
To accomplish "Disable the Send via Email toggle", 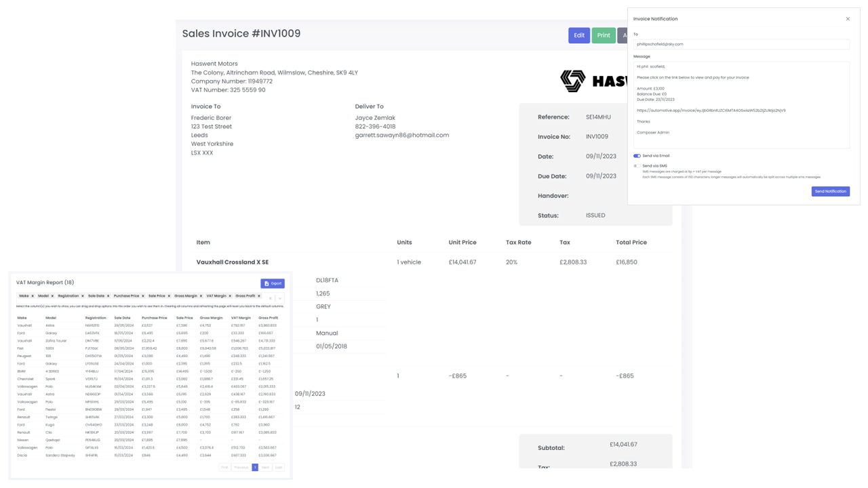I will pyautogui.click(x=637, y=156).
